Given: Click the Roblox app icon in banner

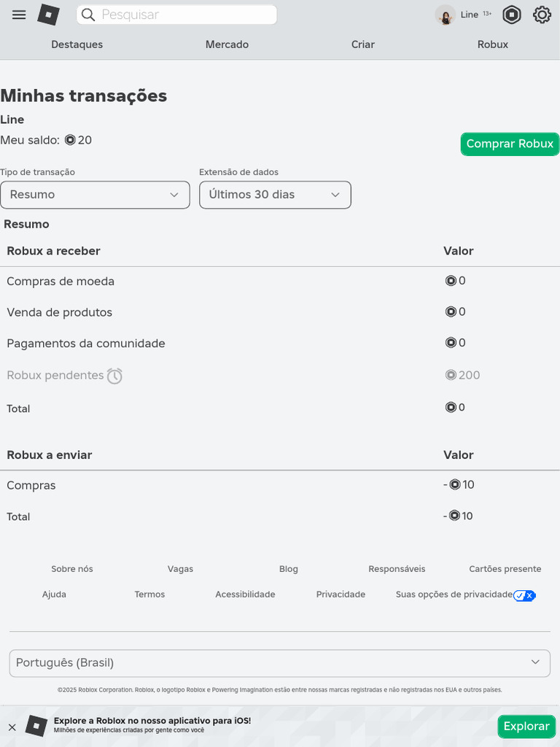Looking at the screenshot, I should 36,726.
